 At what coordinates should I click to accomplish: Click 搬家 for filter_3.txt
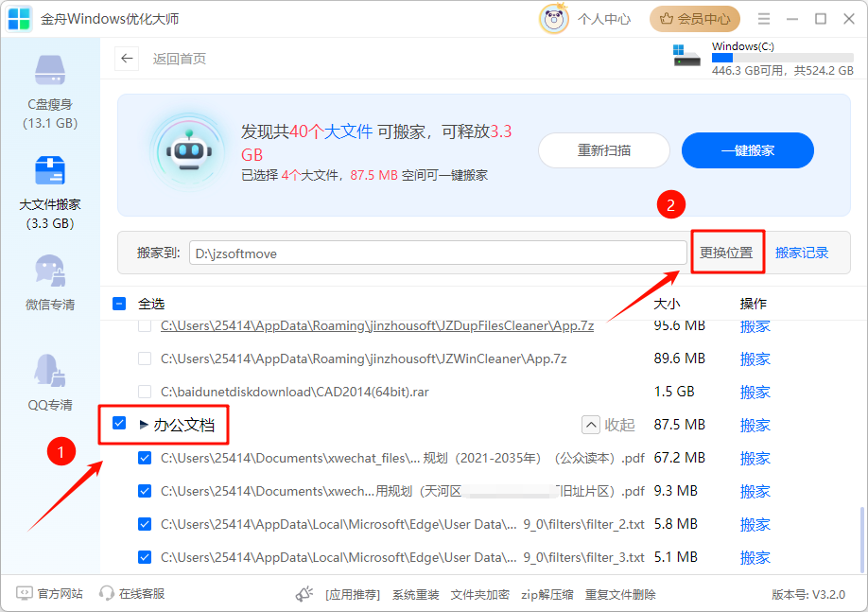(755, 558)
